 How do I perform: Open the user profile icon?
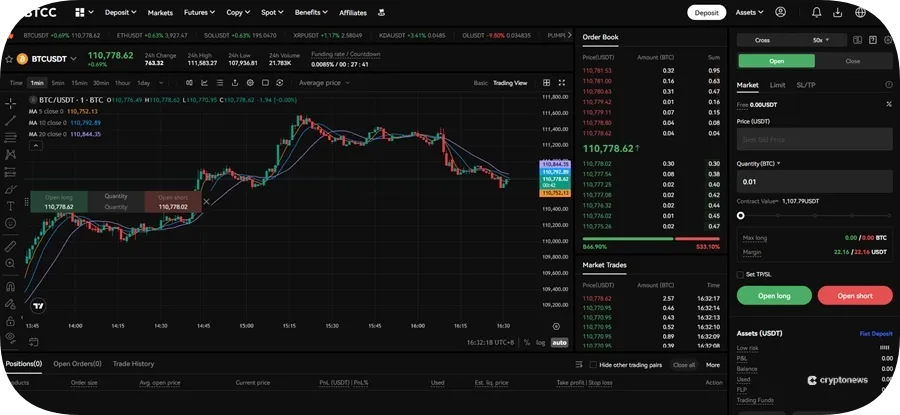pos(780,12)
